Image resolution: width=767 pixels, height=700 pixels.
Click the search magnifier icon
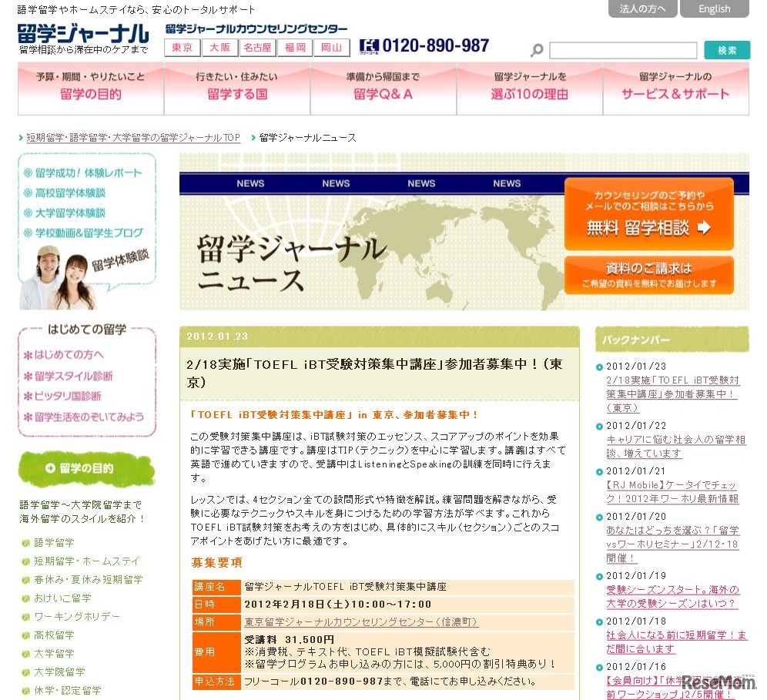[x=535, y=48]
